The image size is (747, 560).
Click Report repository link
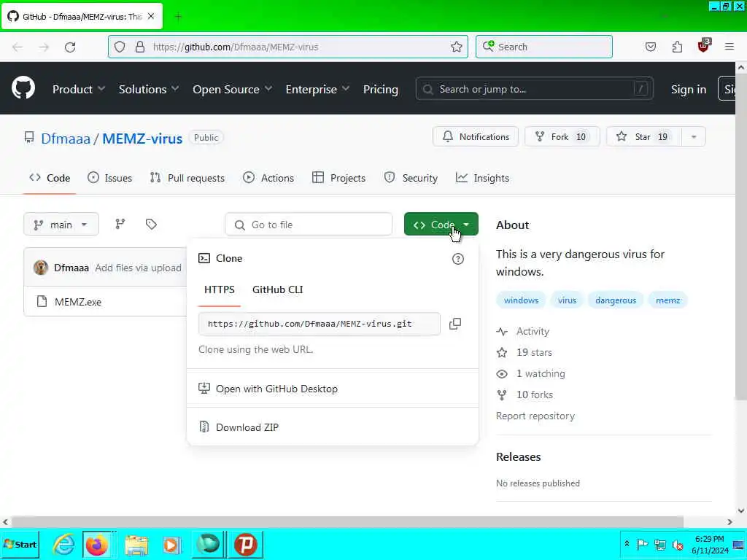coord(535,416)
